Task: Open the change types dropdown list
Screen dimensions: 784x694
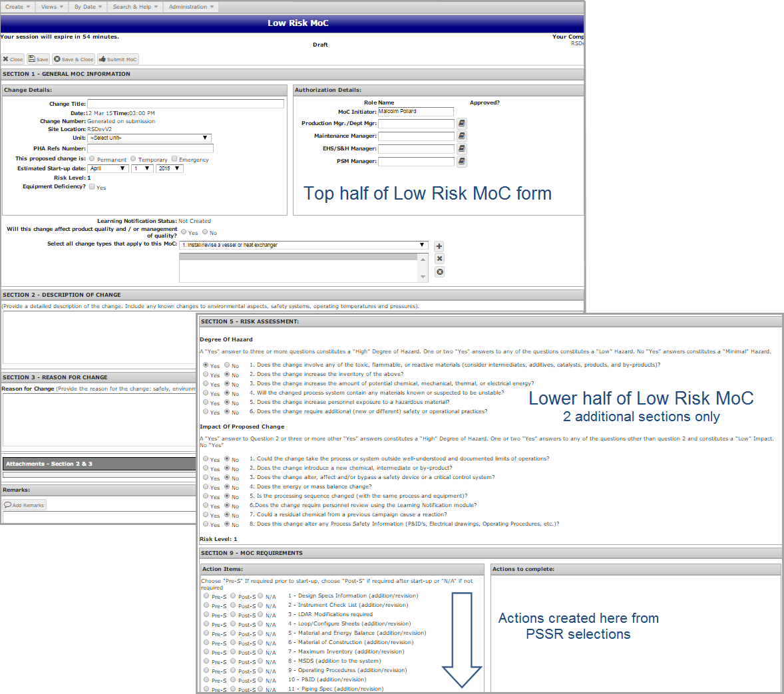Action: [303, 245]
